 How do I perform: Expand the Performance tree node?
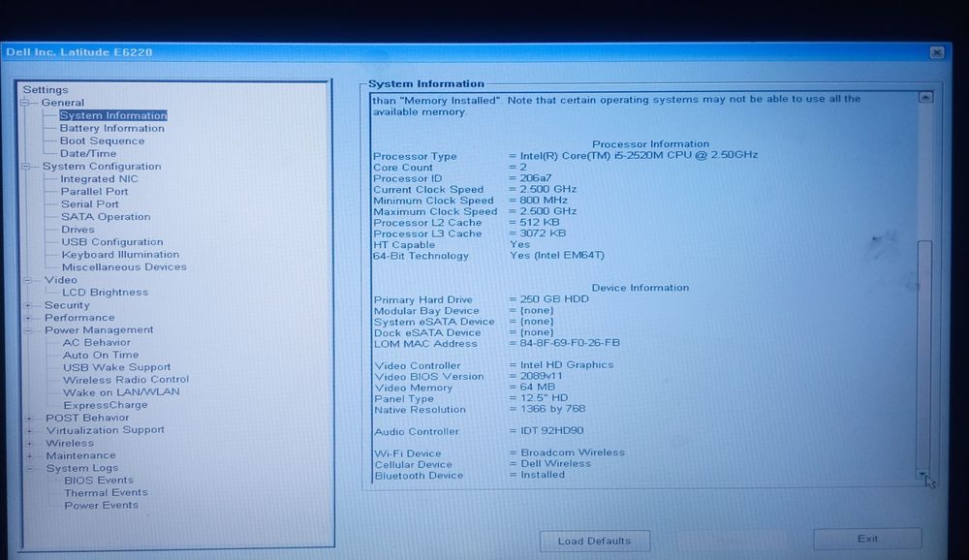tap(28, 318)
